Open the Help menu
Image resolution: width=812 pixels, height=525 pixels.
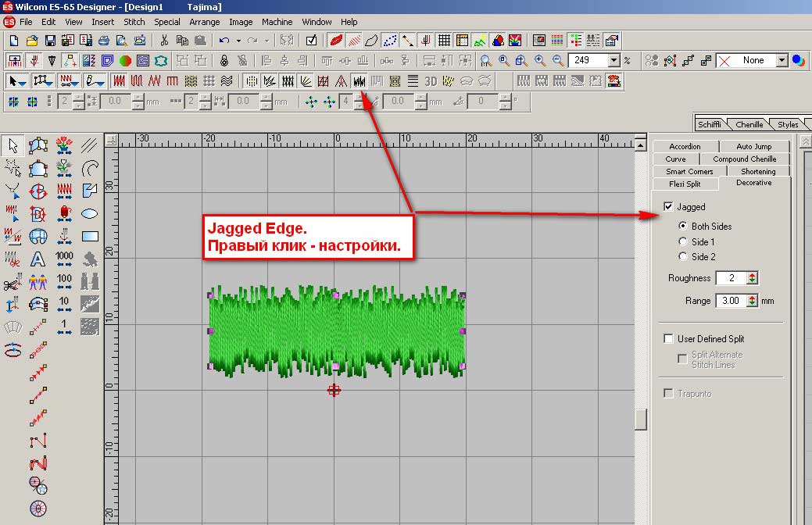pyautogui.click(x=349, y=22)
